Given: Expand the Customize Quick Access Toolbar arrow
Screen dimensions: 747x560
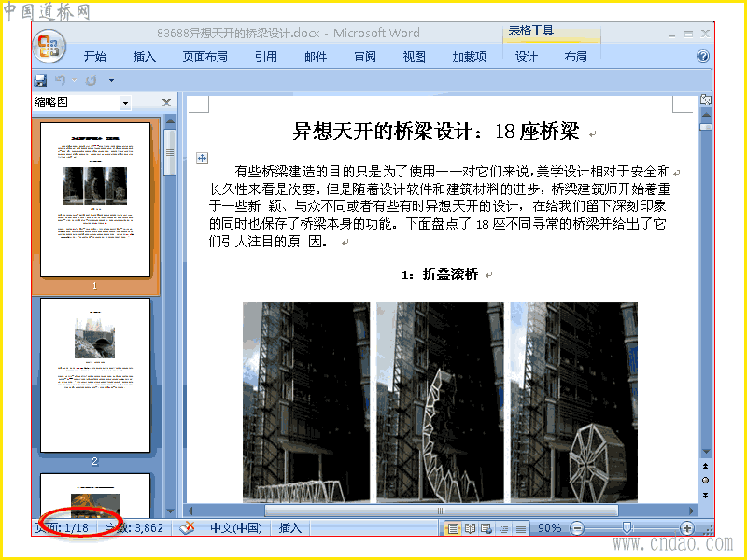Looking at the screenshot, I should point(111,79).
